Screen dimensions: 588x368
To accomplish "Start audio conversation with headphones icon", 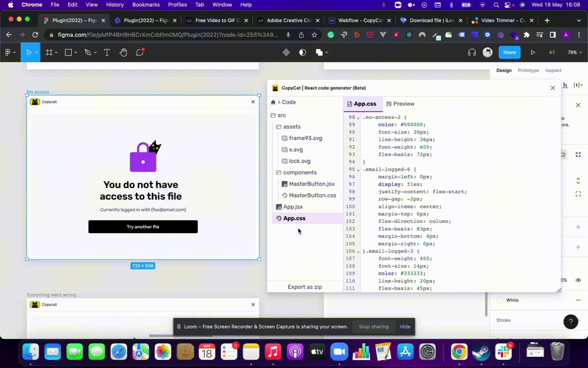I will pos(472,53).
